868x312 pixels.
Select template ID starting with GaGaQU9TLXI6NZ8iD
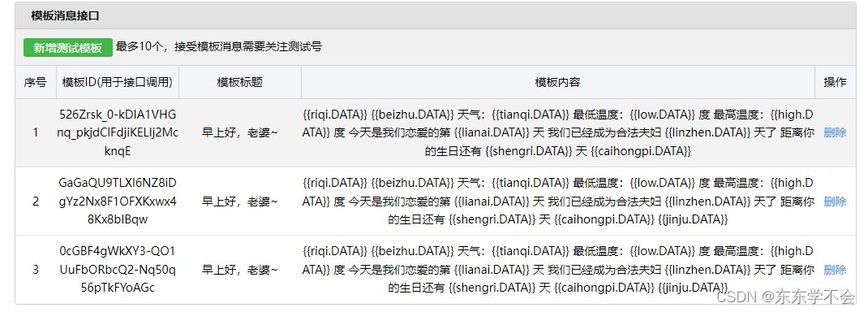[118, 201]
